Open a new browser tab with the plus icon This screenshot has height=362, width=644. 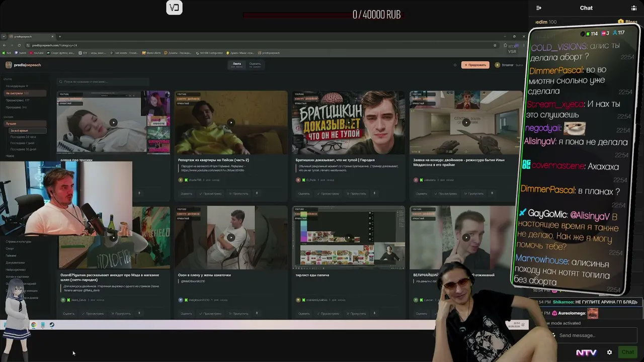59,36
